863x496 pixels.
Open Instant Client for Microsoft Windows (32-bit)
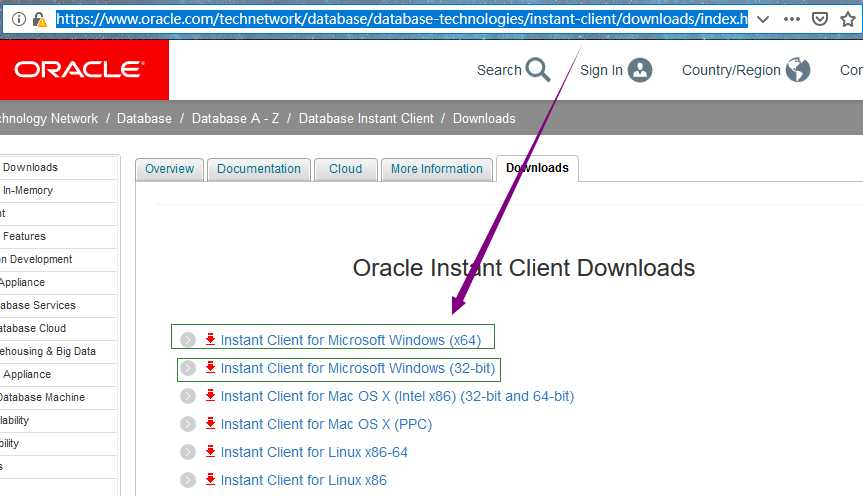[358, 368]
